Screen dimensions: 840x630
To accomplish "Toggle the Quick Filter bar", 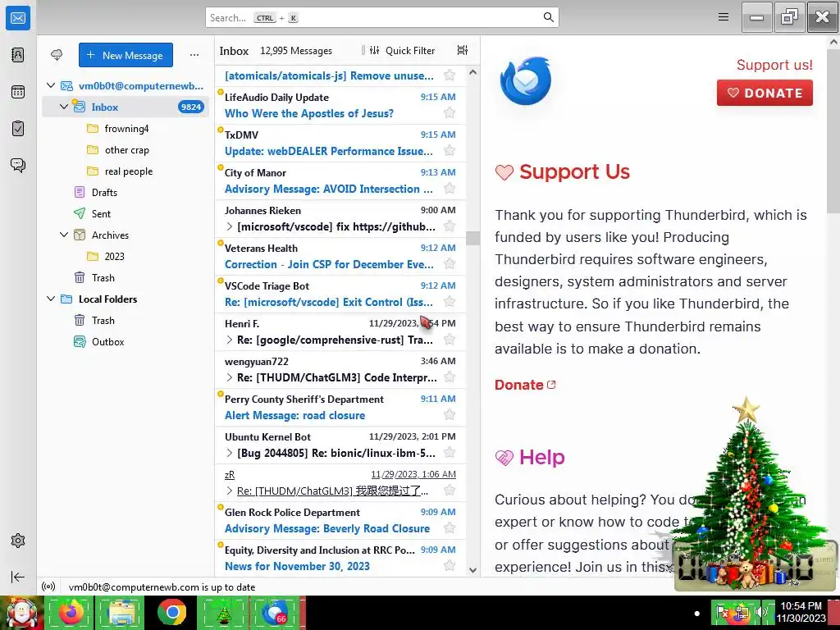I will 402,50.
